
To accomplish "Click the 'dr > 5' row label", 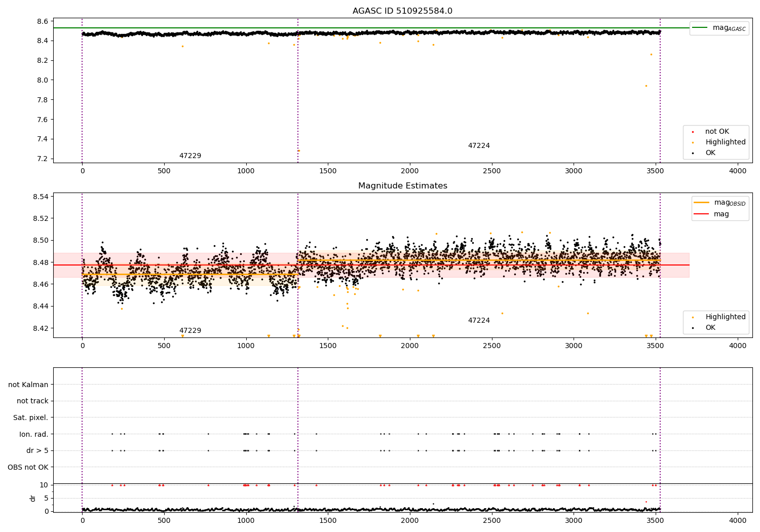I will tap(37, 450).
